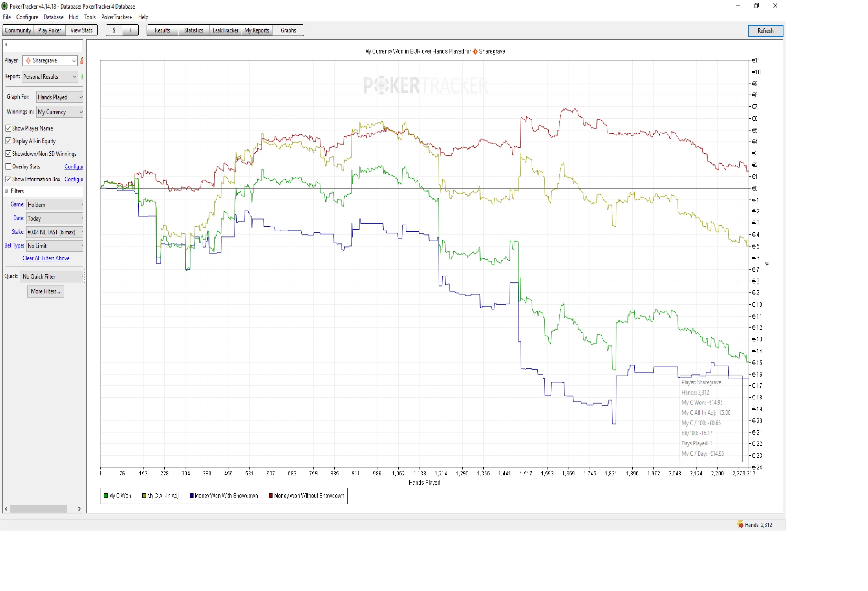Open the Tools menu
The image size is (868, 591).
click(90, 17)
